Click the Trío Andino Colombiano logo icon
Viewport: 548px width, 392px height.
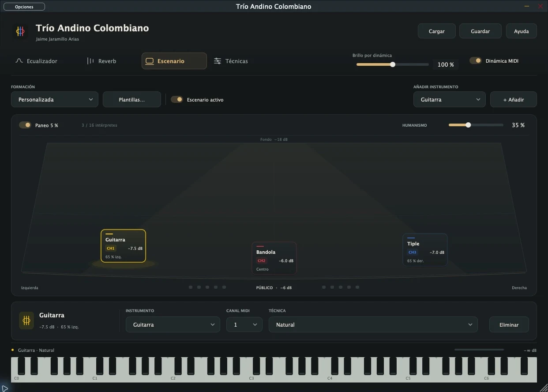(20, 31)
